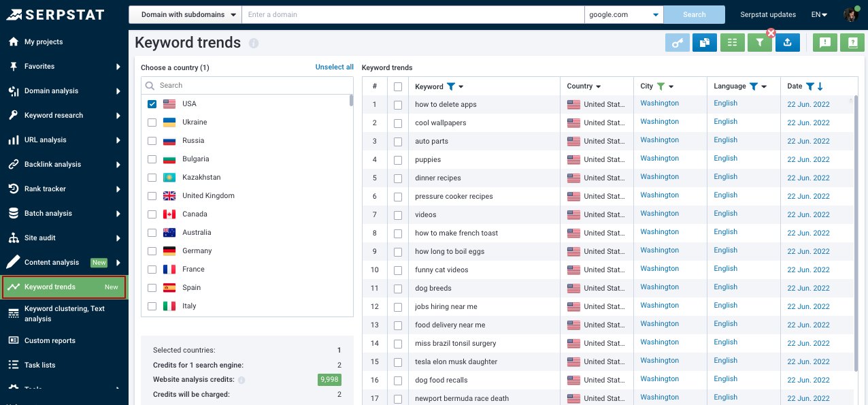This screenshot has width=868, height=405.
Task: Click the Search button
Action: coord(694,14)
